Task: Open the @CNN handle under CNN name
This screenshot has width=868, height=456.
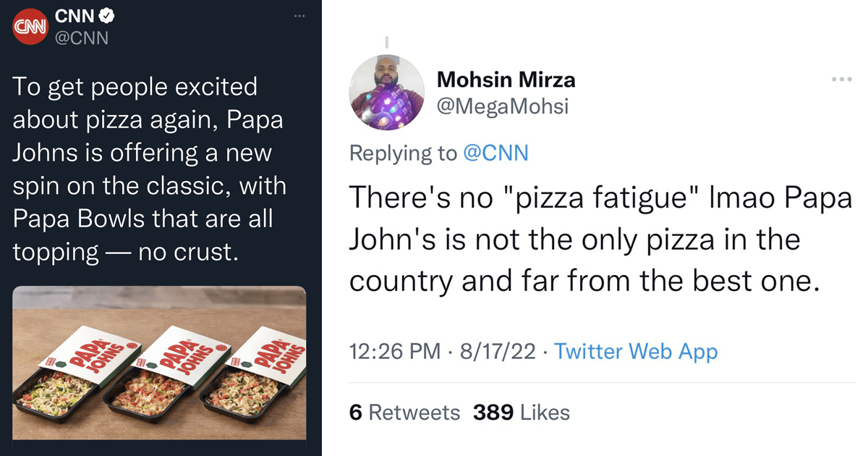Action: tap(82, 38)
